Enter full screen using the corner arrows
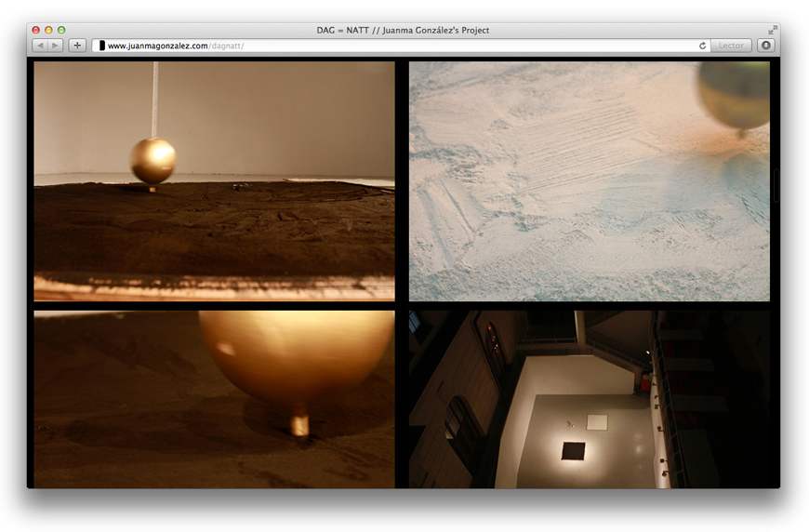 772,31
